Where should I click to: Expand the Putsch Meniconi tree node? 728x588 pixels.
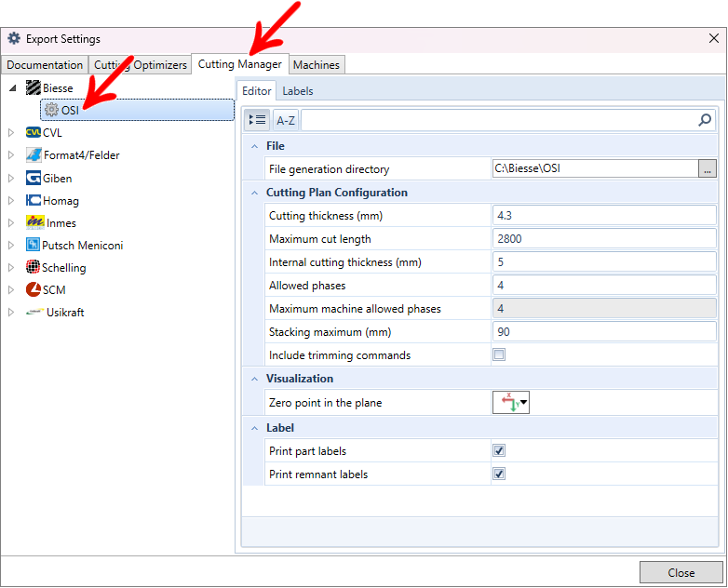click(11, 245)
